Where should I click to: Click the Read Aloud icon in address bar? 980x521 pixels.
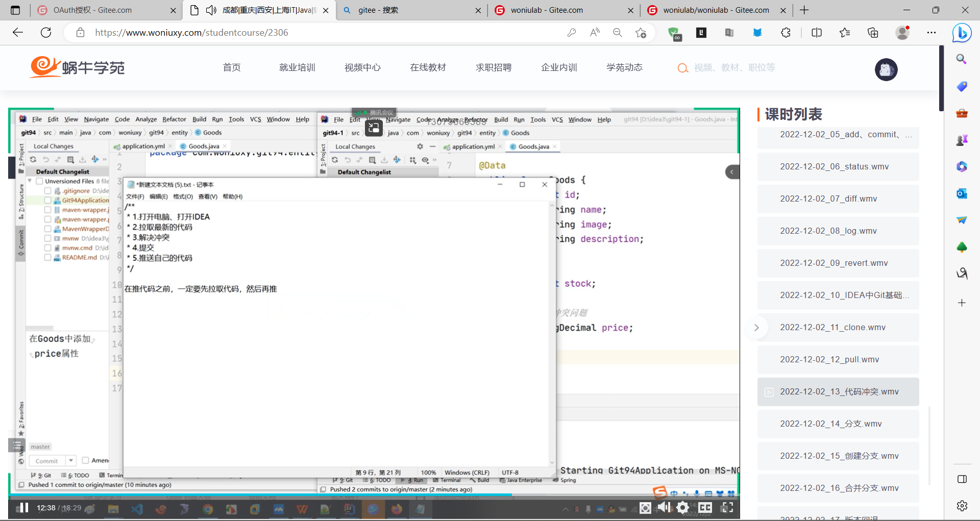pyautogui.click(x=595, y=33)
